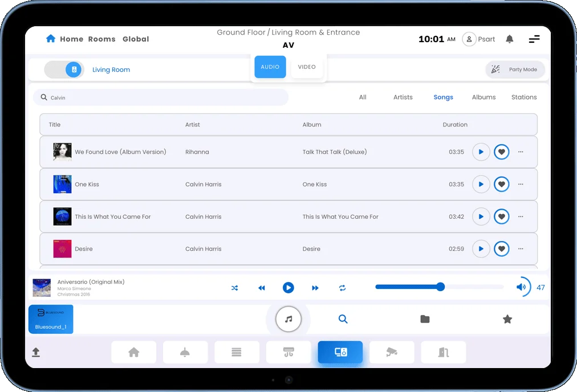Toggle the Living Room speaker switch
Image resolution: width=577 pixels, height=392 pixels.
tap(64, 70)
